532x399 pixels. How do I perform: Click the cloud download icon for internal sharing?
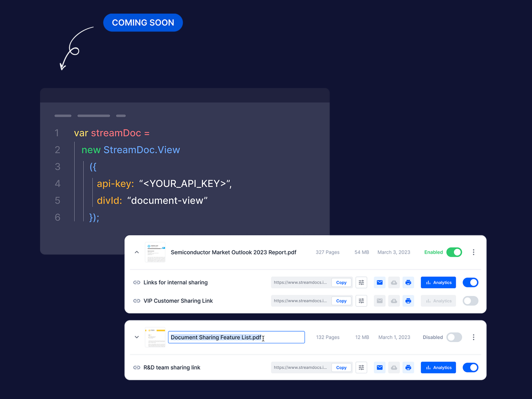pos(394,282)
